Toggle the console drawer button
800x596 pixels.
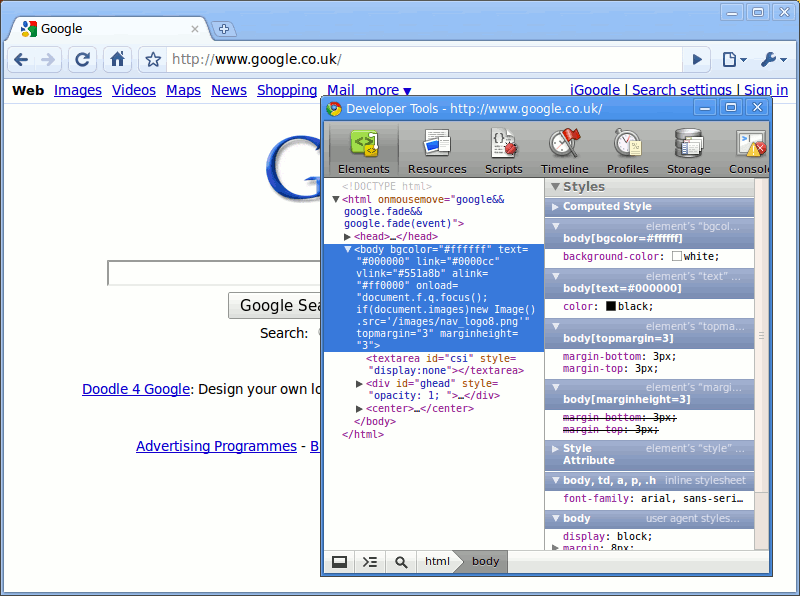point(370,562)
